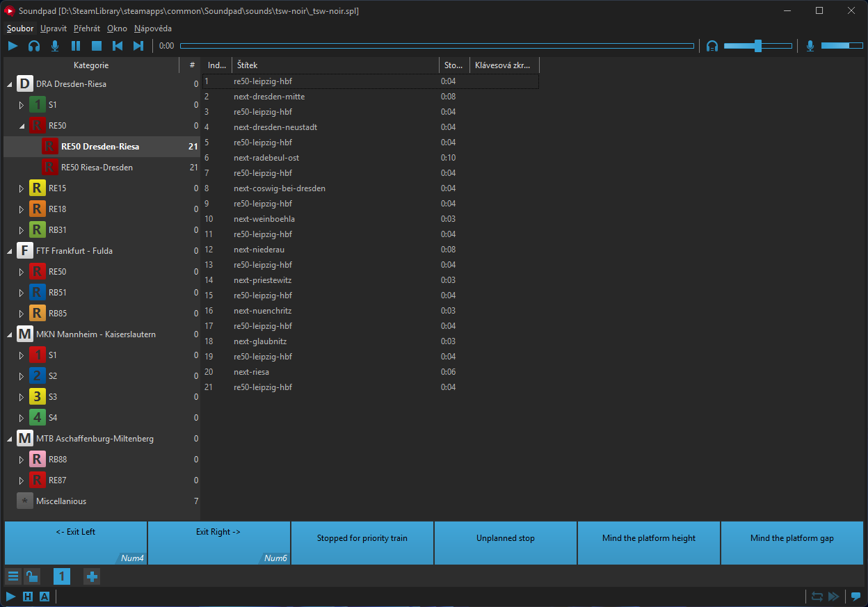
Task: Select the RE50 Dresden-Riesa category
Action: [102, 147]
